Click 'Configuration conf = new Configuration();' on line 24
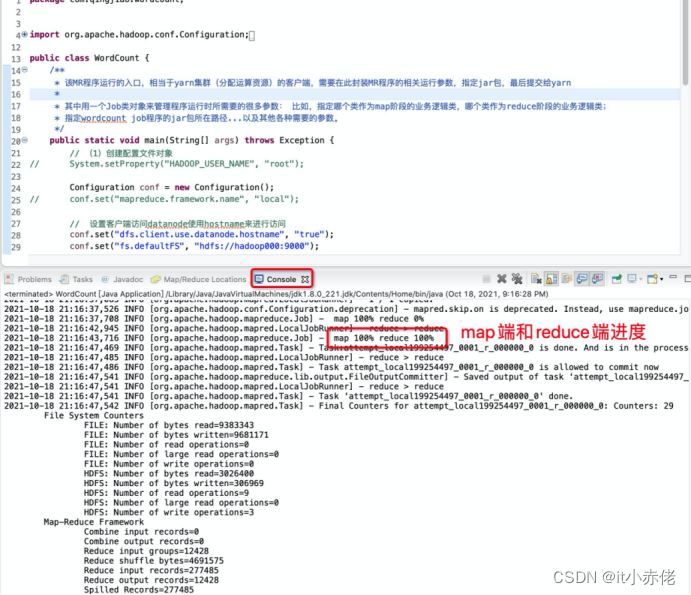The height and width of the screenshot is (595, 691). tap(171, 187)
